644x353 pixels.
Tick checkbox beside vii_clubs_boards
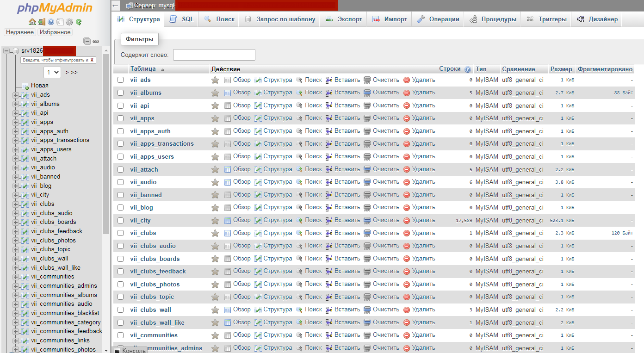(x=121, y=259)
